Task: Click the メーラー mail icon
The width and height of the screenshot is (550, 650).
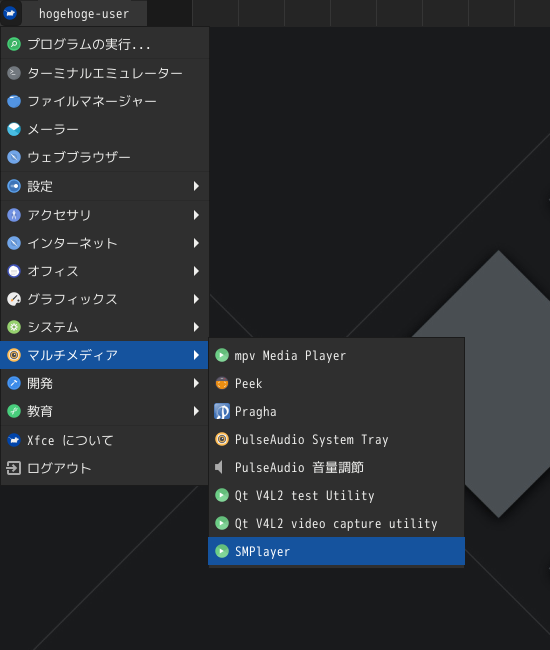Action: tap(14, 129)
